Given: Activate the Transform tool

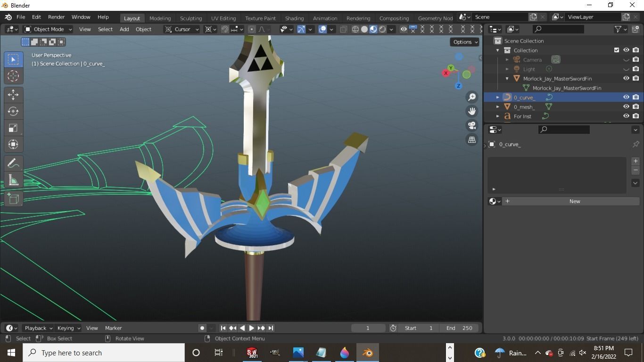Looking at the screenshot, I should pyautogui.click(x=13, y=144).
